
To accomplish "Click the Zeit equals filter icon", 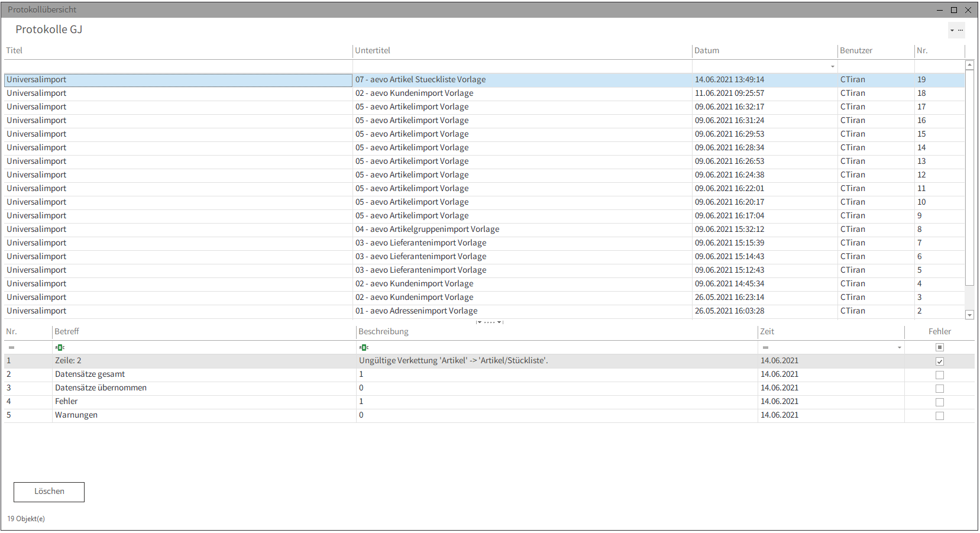I will coord(765,347).
